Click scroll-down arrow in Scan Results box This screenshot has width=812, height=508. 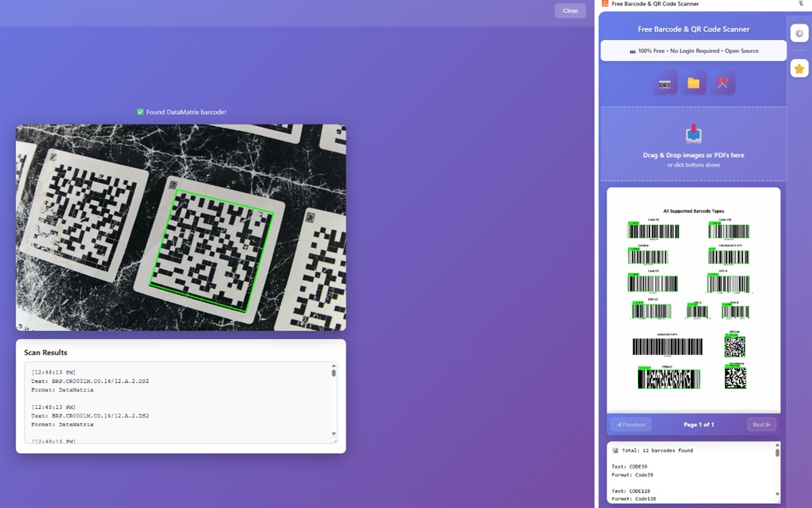pos(334,433)
